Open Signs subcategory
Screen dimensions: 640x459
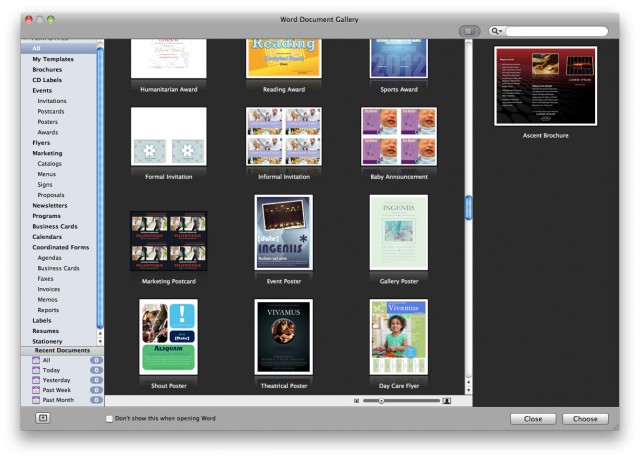[45, 185]
